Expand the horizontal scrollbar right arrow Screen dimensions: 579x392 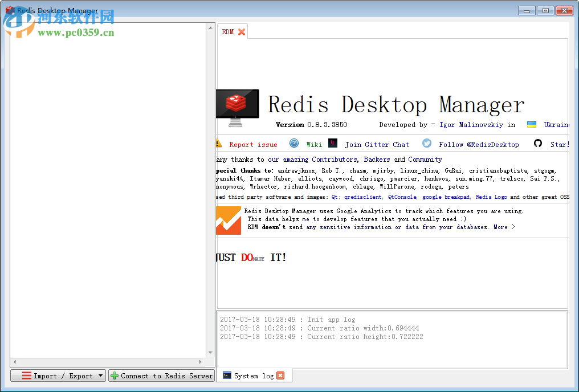point(202,361)
